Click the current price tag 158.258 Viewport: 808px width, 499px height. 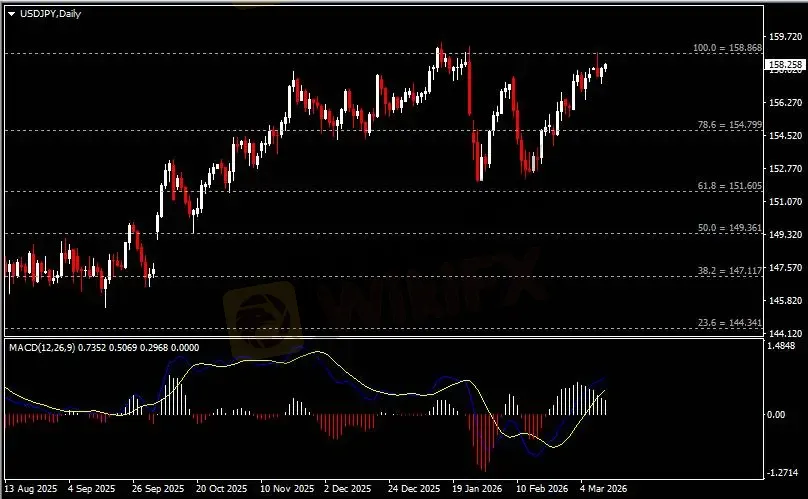click(785, 65)
